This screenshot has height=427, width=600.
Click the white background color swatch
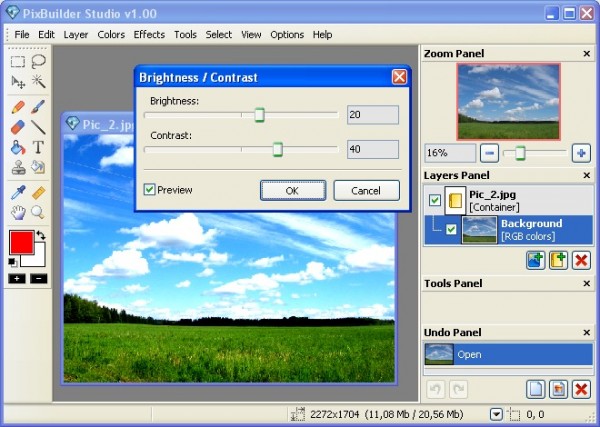[38, 259]
